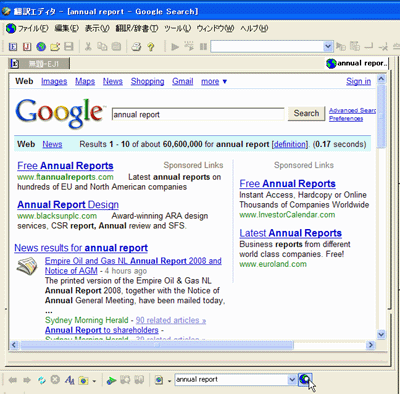The image size is (400, 394).
Task: Open the web globe icon in top toolbar
Action: point(41,47)
